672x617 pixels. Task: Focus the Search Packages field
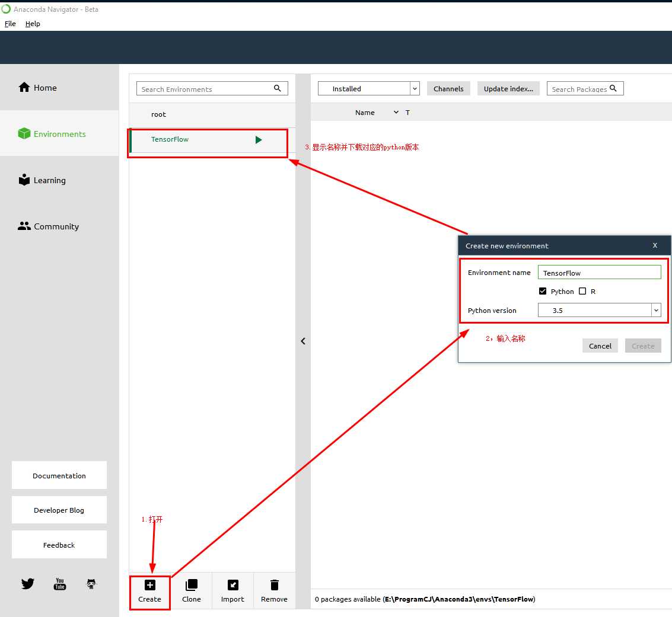point(585,89)
